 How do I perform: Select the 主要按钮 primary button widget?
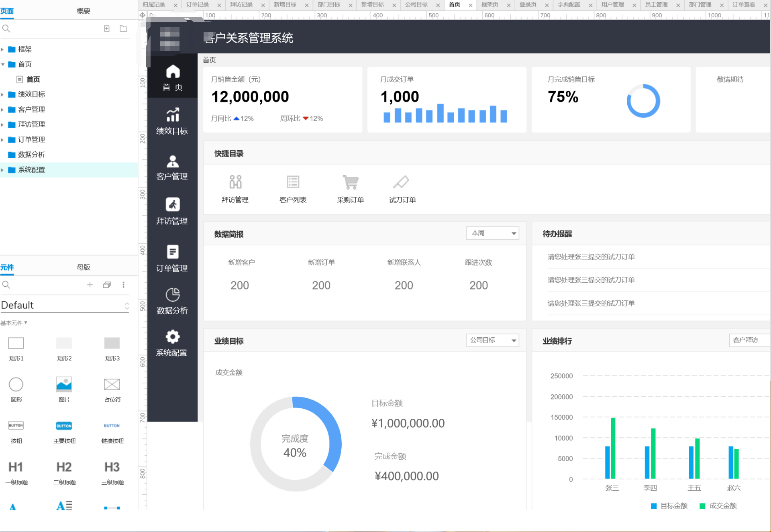(x=64, y=426)
